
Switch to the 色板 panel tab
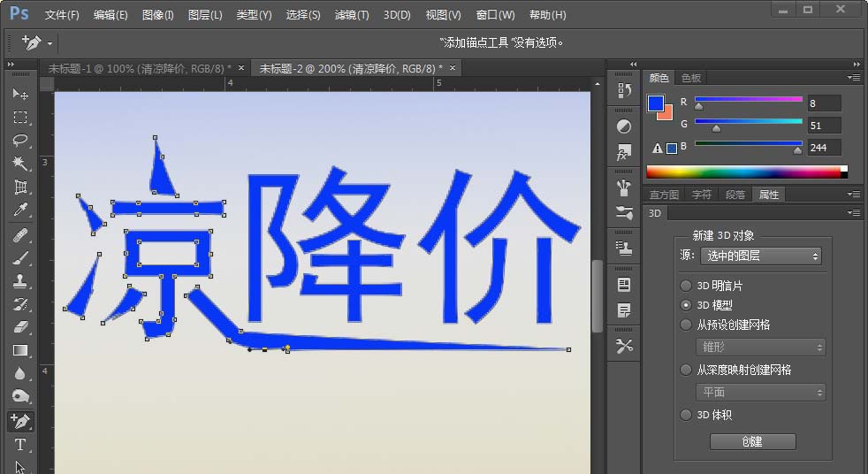pos(690,78)
